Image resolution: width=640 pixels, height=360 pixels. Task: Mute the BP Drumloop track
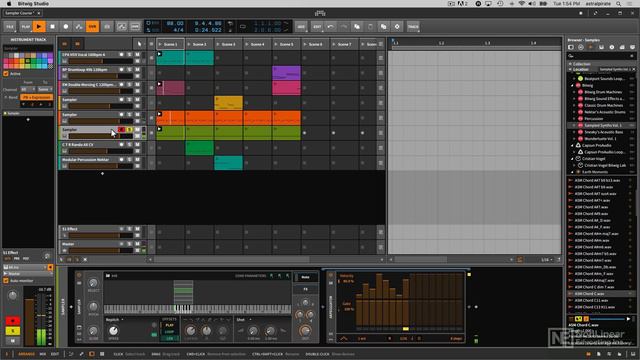[138, 69]
